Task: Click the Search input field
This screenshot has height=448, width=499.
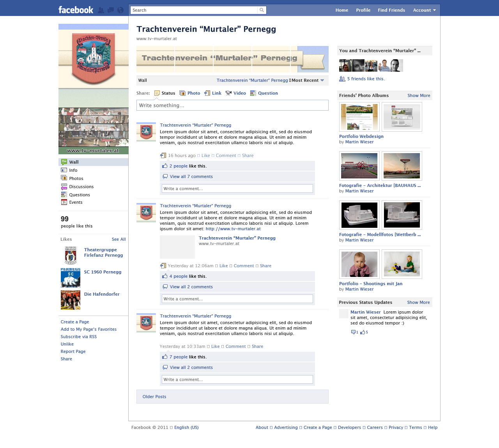Action: coord(194,10)
